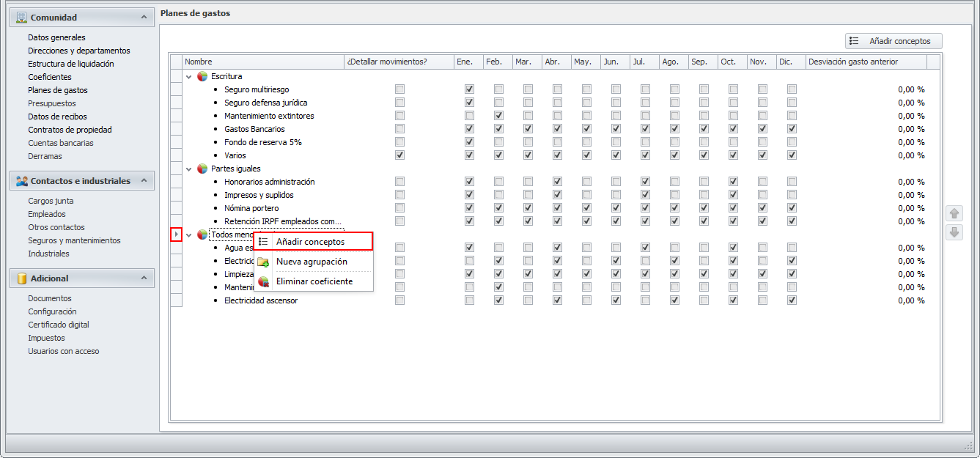Click the context menu Añadir conceptos list icon

[263, 242]
